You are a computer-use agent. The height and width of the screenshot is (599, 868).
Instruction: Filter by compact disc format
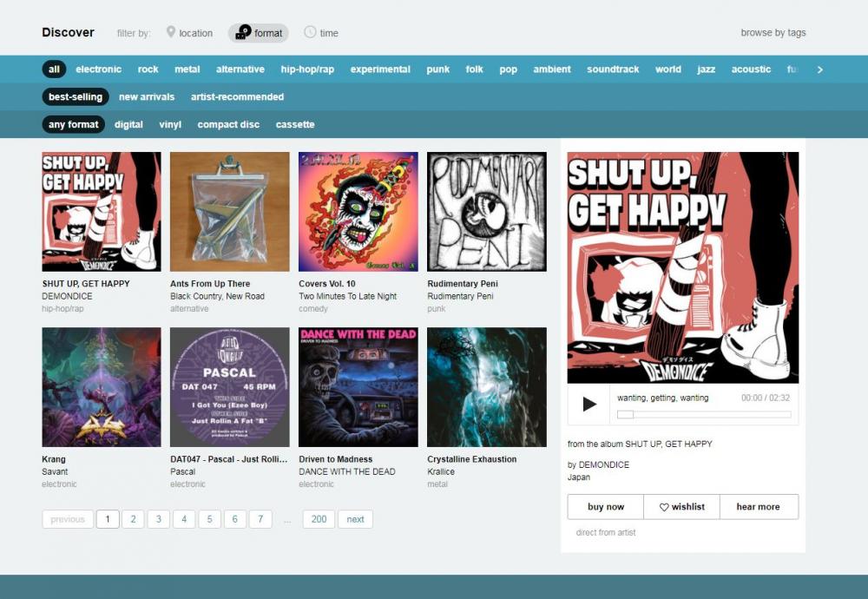point(228,124)
